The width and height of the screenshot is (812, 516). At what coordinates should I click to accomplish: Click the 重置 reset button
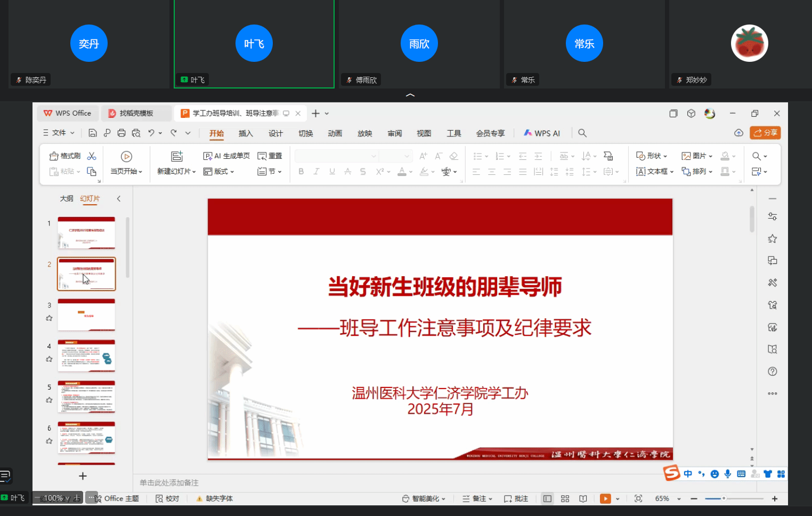[270, 156]
